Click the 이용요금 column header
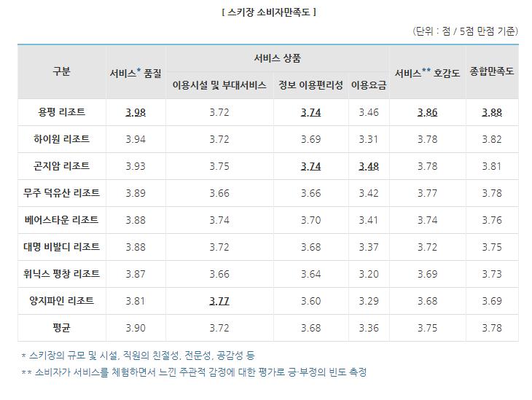The image size is (532, 400). [x=369, y=85]
